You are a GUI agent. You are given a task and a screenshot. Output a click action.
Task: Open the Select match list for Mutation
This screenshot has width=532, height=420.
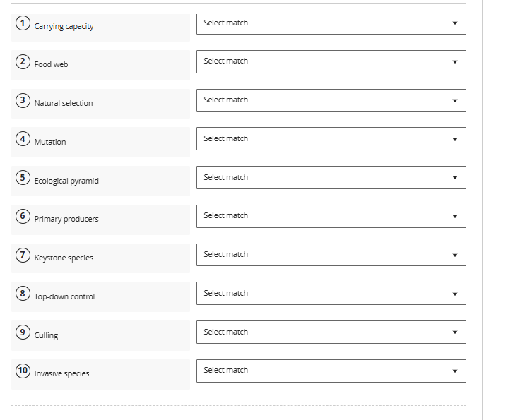(331, 139)
